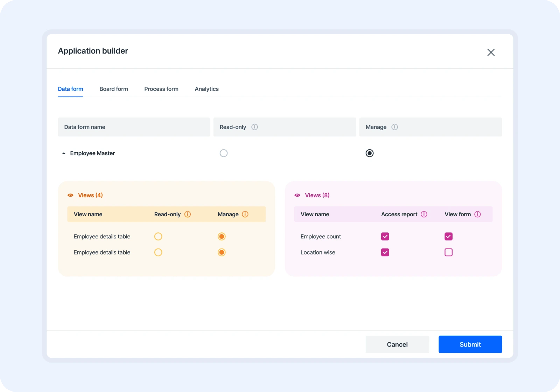The width and height of the screenshot is (560, 392).
Task: Click the orange info icon beside Manage in the Views table
Action: coord(245,214)
